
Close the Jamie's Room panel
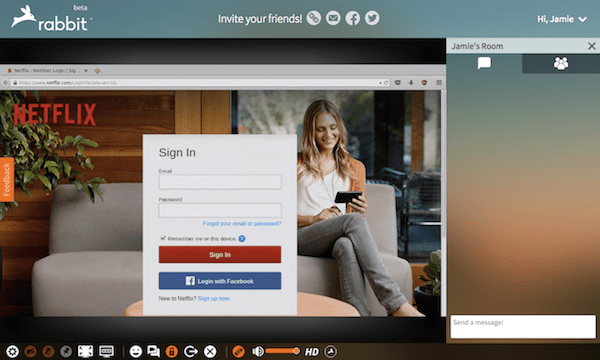click(592, 46)
